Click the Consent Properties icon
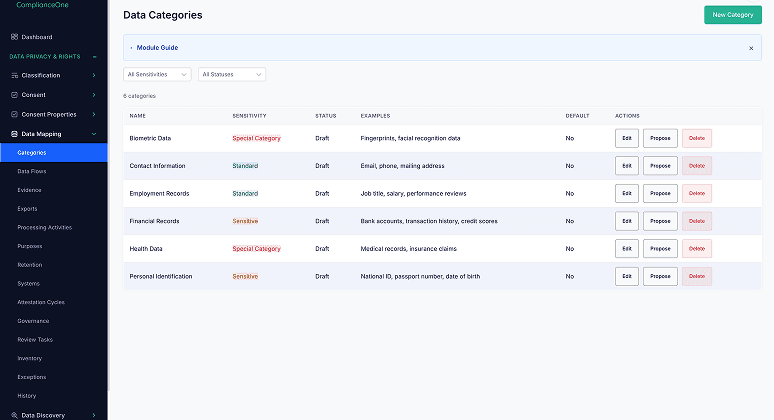 [14, 115]
